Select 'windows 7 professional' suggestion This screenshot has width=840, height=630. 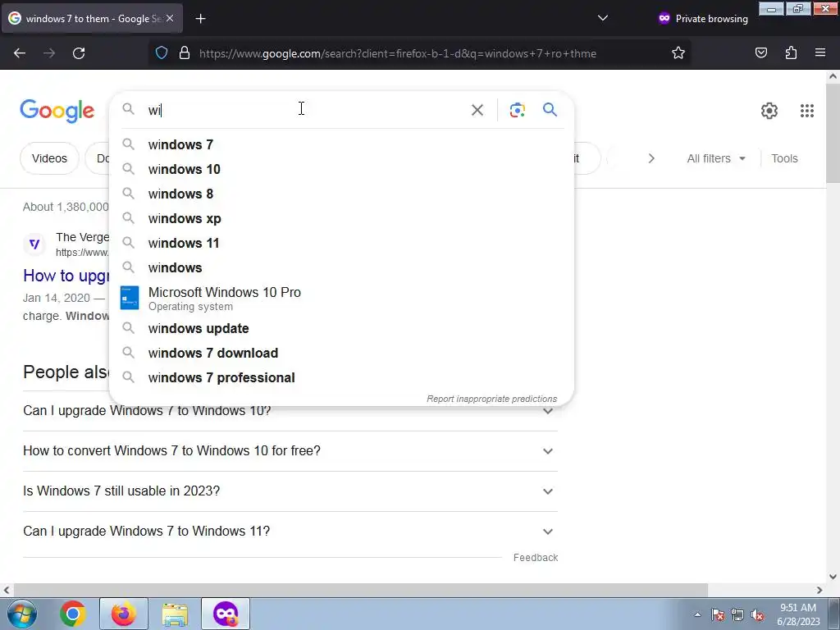[x=341, y=377]
